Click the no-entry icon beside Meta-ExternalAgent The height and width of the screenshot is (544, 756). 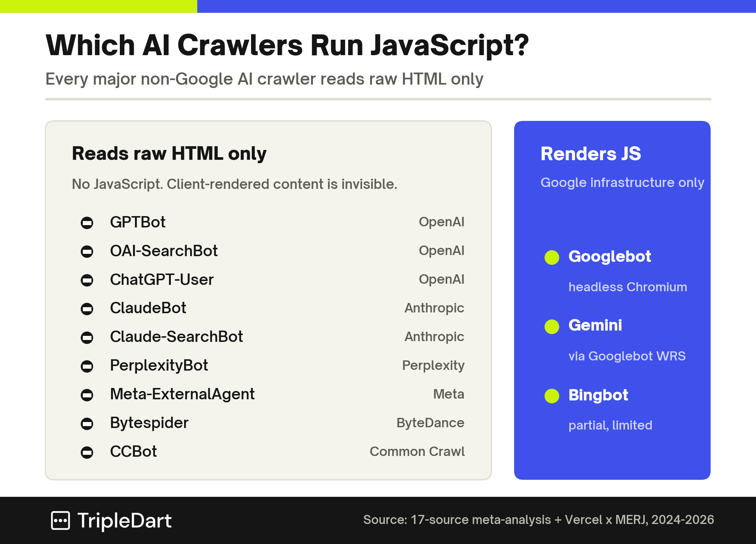pos(87,395)
